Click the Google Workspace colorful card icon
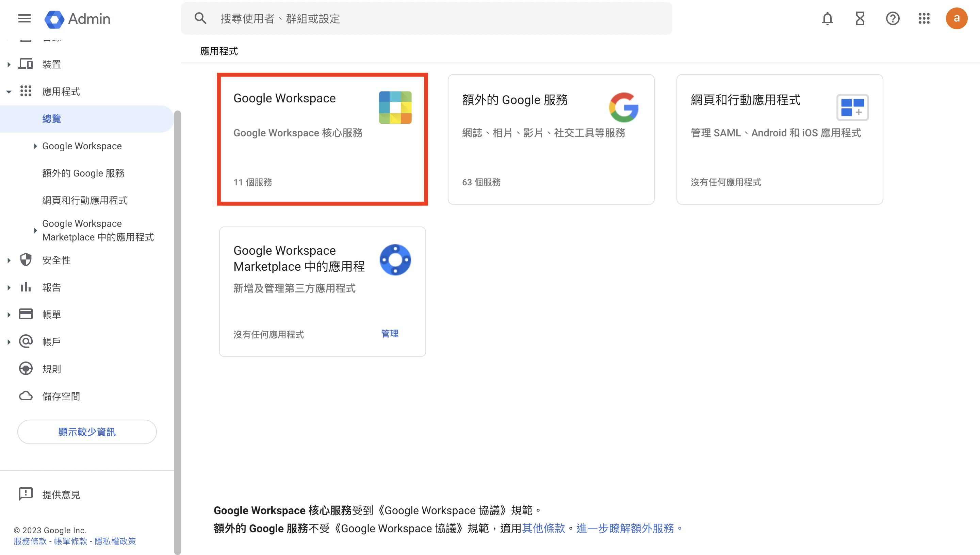The image size is (980, 555). (x=395, y=107)
